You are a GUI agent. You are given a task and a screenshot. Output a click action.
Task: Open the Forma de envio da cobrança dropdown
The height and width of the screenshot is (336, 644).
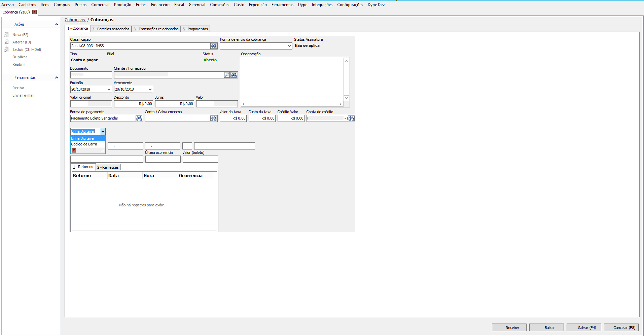click(289, 46)
